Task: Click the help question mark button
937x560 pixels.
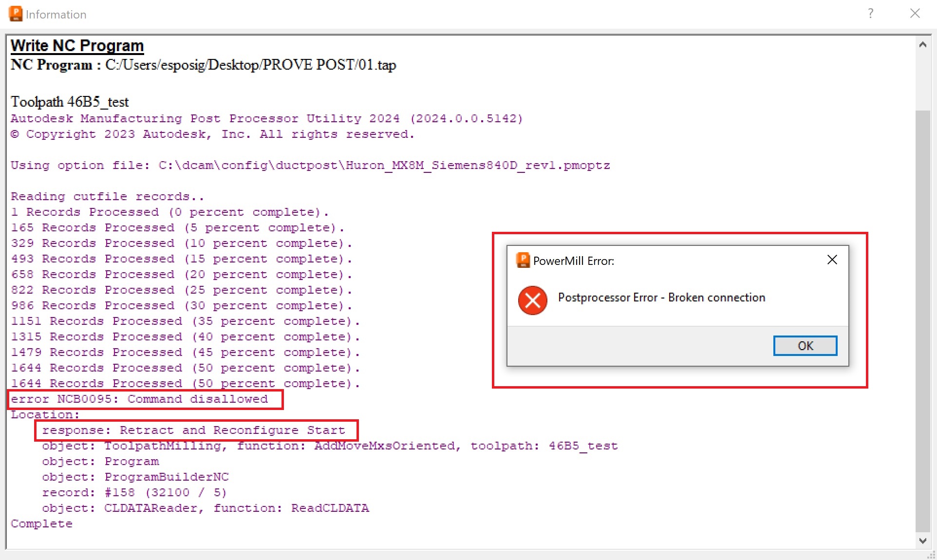Action: pyautogui.click(x=870, y=14)
